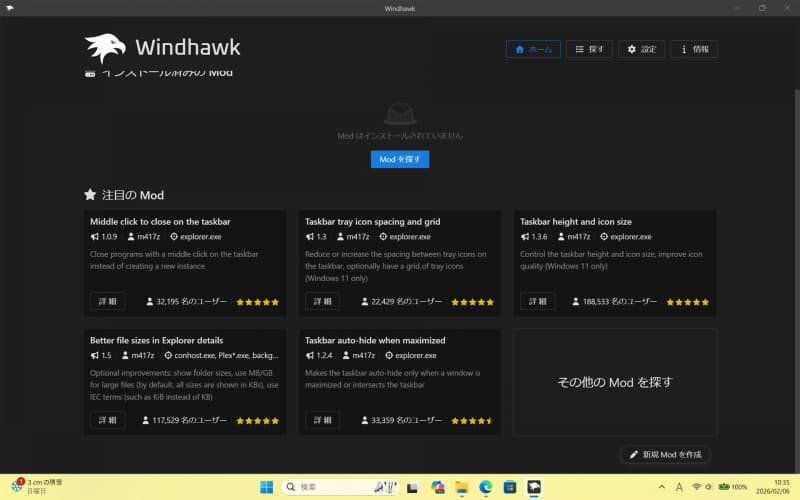Open details for Taskbar tray icon spacing and grid
Image resolution: width=800 pixels, height=500 pixels.
(322, 302)
